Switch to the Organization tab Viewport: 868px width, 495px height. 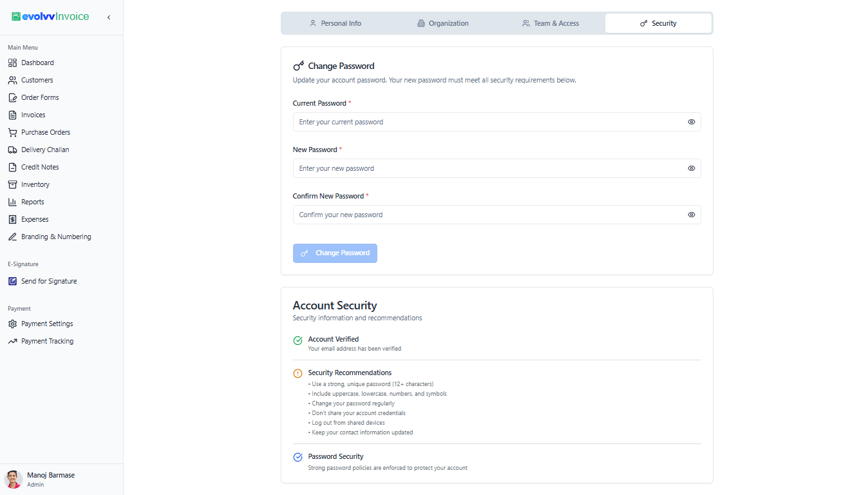pos(443,23)
